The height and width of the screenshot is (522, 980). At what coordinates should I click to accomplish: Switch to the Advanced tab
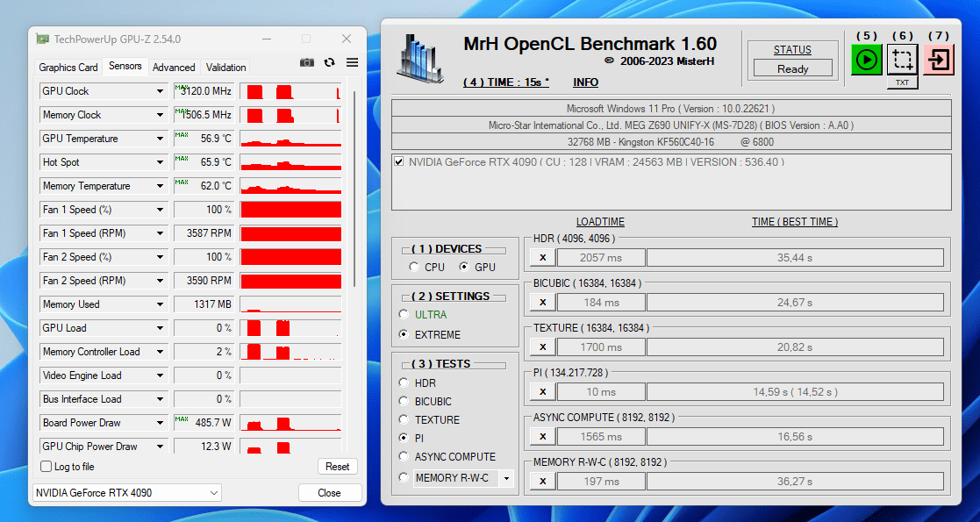(x=174, y=67)
